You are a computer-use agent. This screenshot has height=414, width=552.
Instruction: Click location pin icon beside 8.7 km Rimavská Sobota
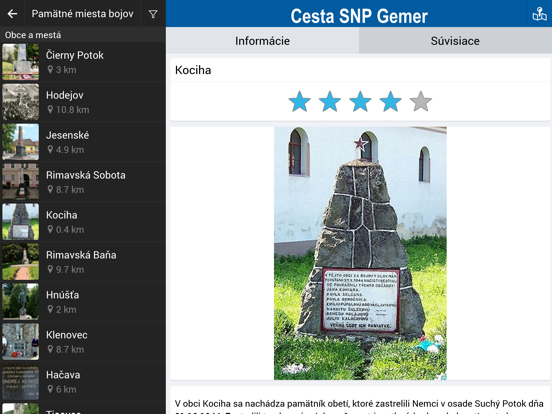coord(50,189)
